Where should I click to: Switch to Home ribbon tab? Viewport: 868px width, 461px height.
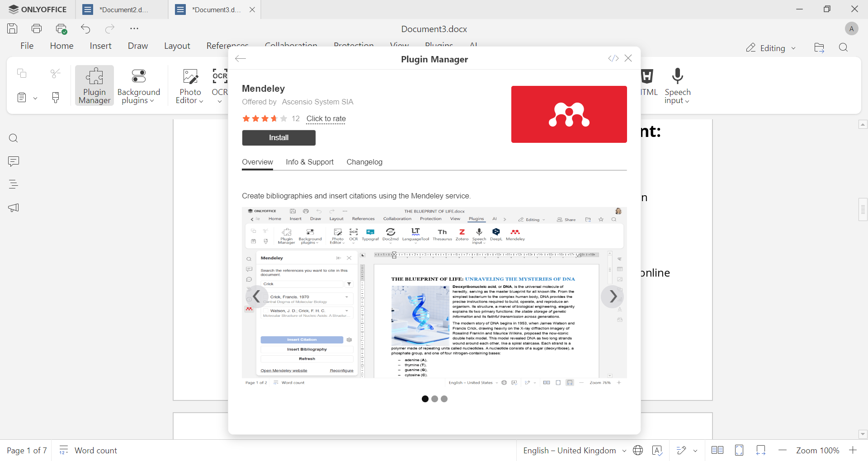pyautogui.click(x=62, y=46)
